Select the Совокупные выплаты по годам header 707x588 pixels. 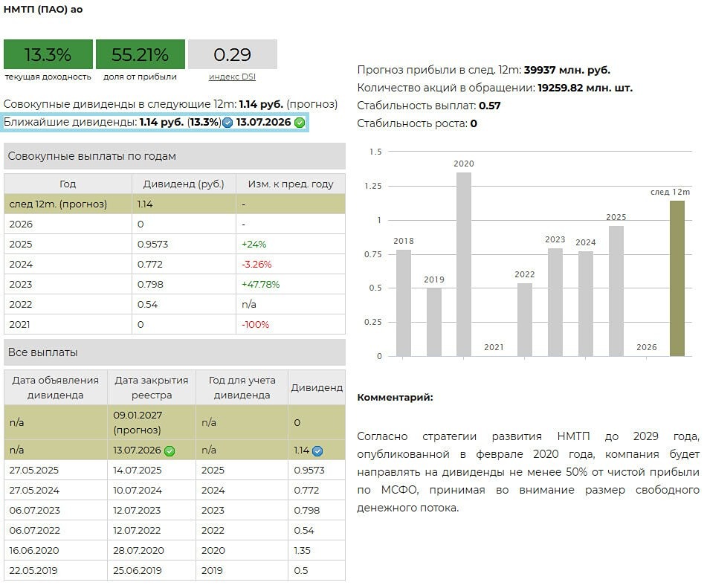[175, 156]
